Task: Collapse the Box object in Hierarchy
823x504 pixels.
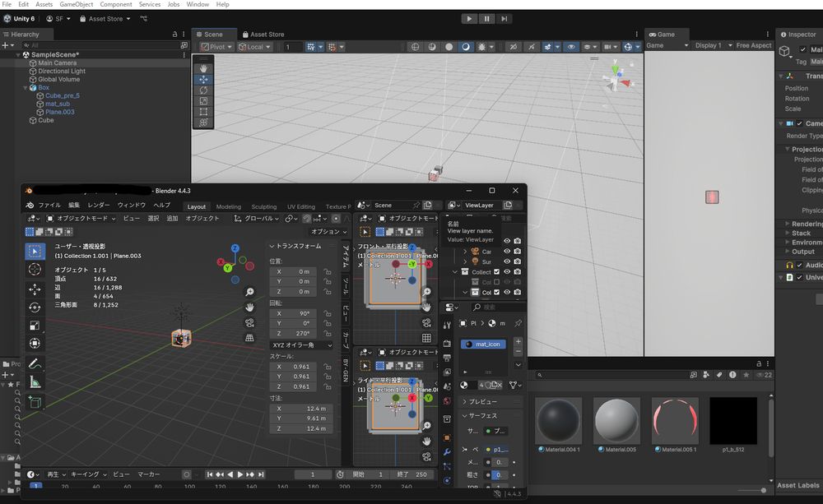Action: 24,88
